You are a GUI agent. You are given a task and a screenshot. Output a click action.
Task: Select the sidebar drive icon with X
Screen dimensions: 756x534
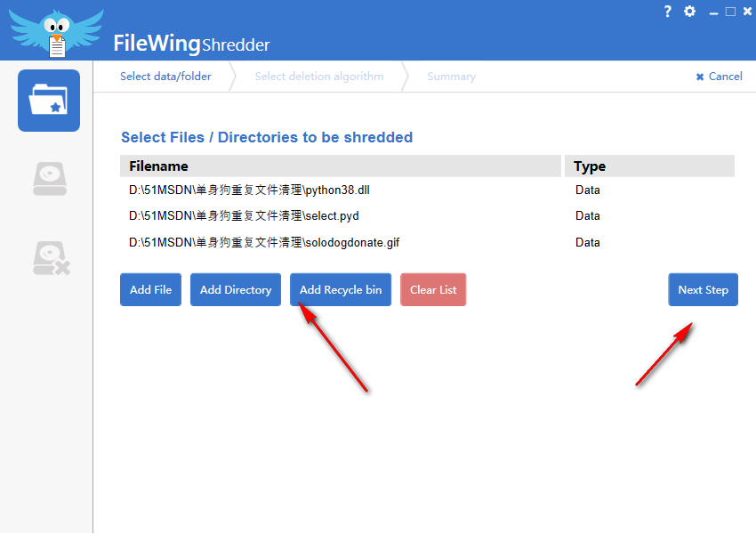click(x=50, y=257)
